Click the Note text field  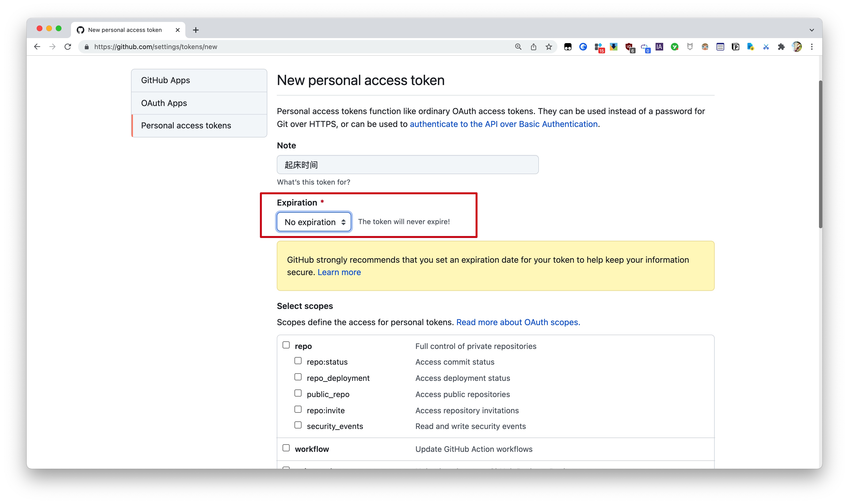coord(408,165)
